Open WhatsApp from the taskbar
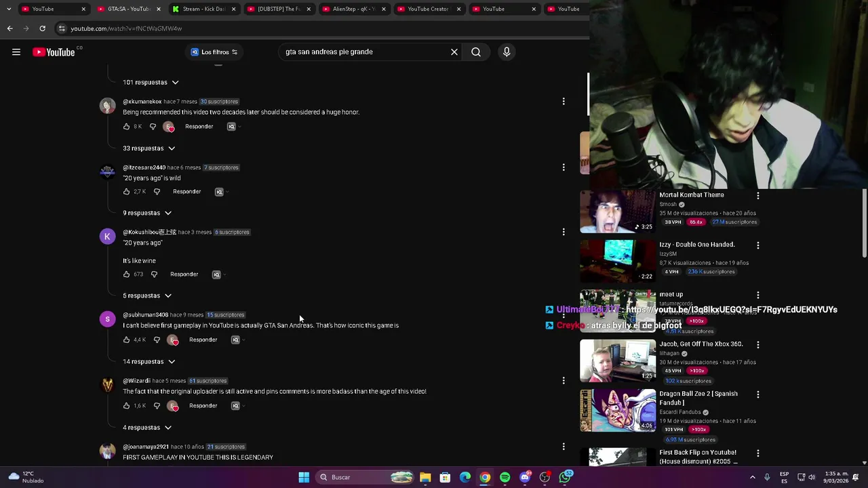 (565, 477)
